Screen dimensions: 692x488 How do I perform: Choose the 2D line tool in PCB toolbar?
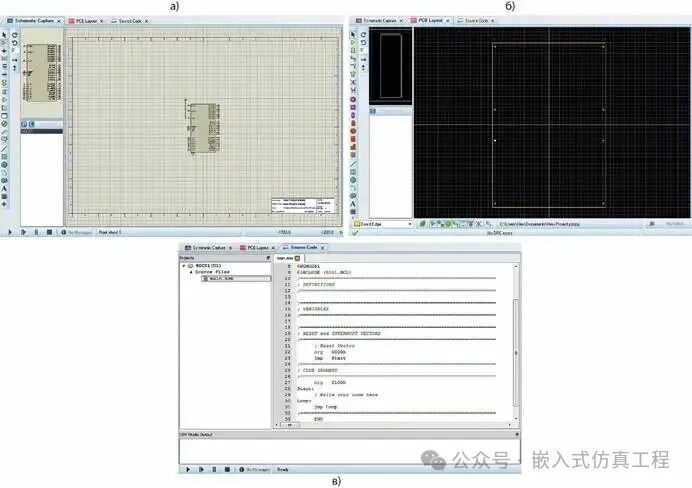[x=353, y=164]
